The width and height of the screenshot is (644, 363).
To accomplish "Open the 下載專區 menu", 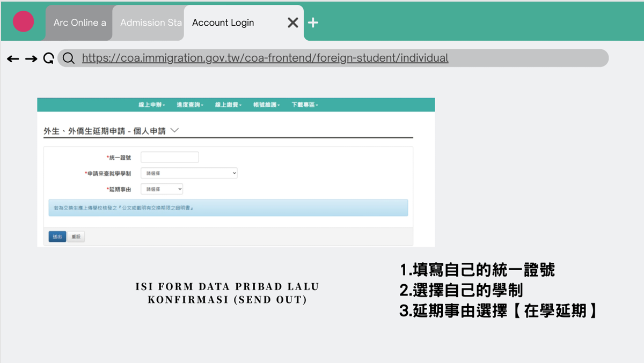I will 305,105.
